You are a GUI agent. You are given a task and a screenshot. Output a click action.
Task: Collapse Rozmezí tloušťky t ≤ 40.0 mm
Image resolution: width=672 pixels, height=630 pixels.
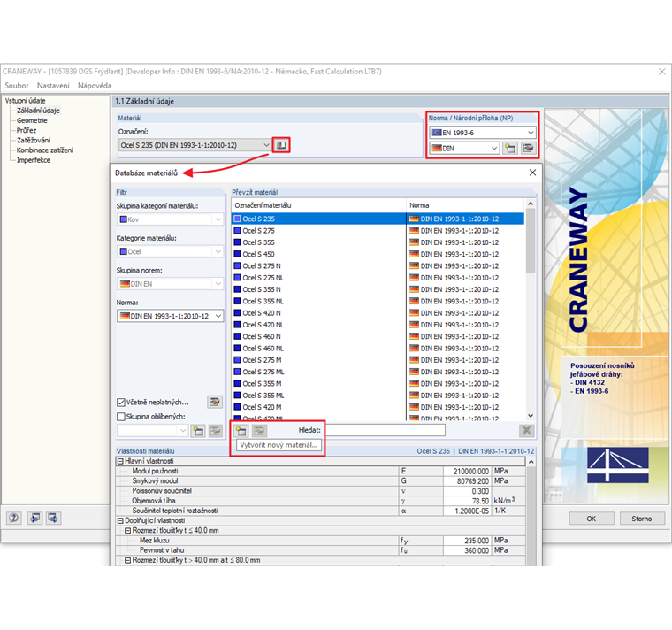pyautogui.click(x=127, y=531)
